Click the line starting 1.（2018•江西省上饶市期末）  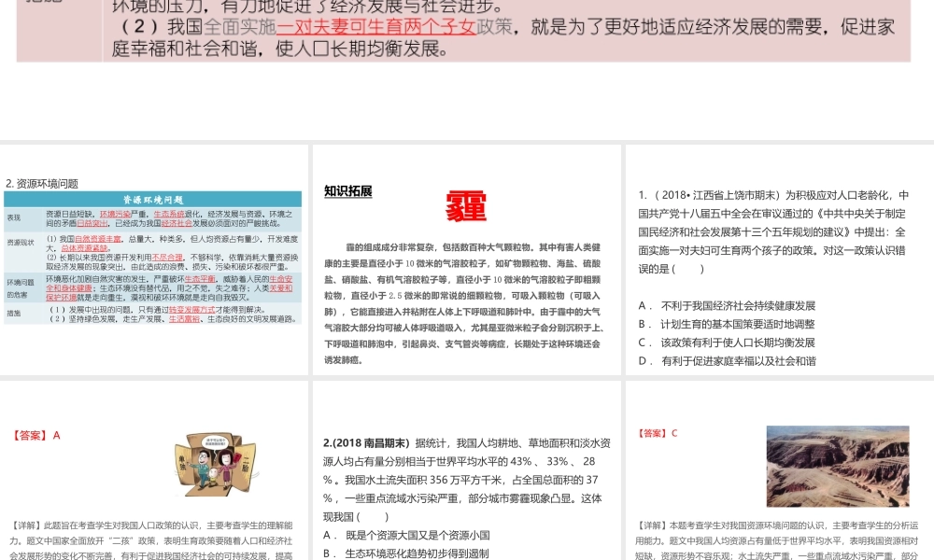click(773, 195)
